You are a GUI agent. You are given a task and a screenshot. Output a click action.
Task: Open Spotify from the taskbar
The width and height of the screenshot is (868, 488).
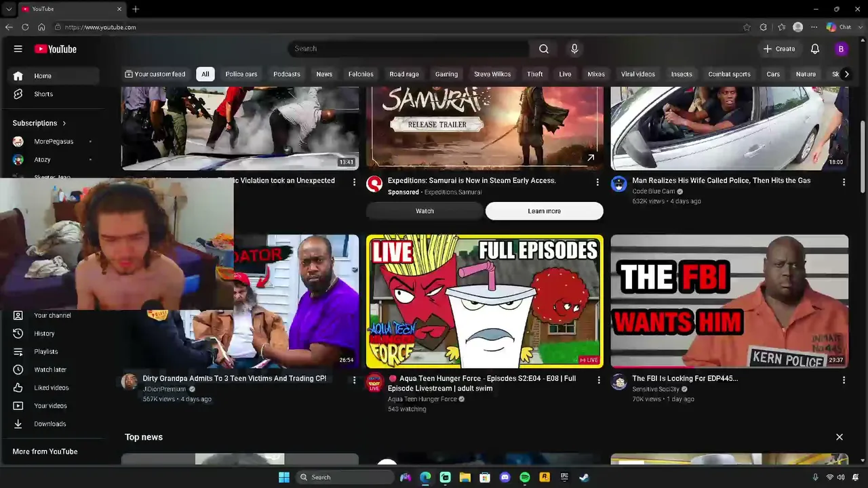click(524, 477)
